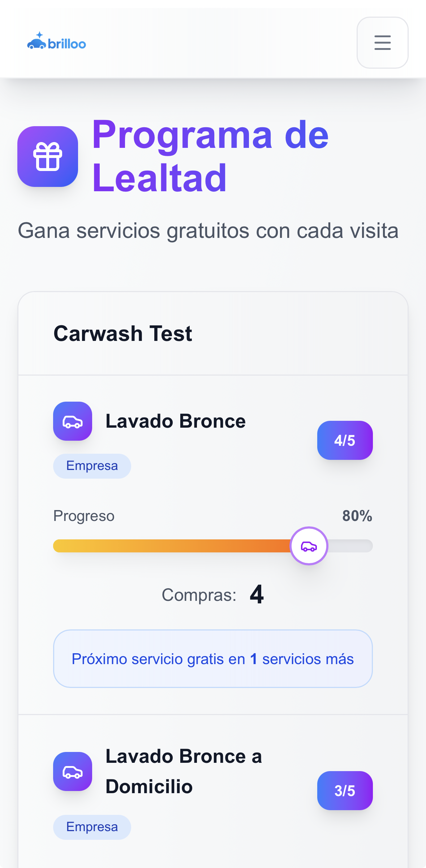426x868 pixels.
Task: Open the hamburger navigation menu
Action: [x=382, y=43]
